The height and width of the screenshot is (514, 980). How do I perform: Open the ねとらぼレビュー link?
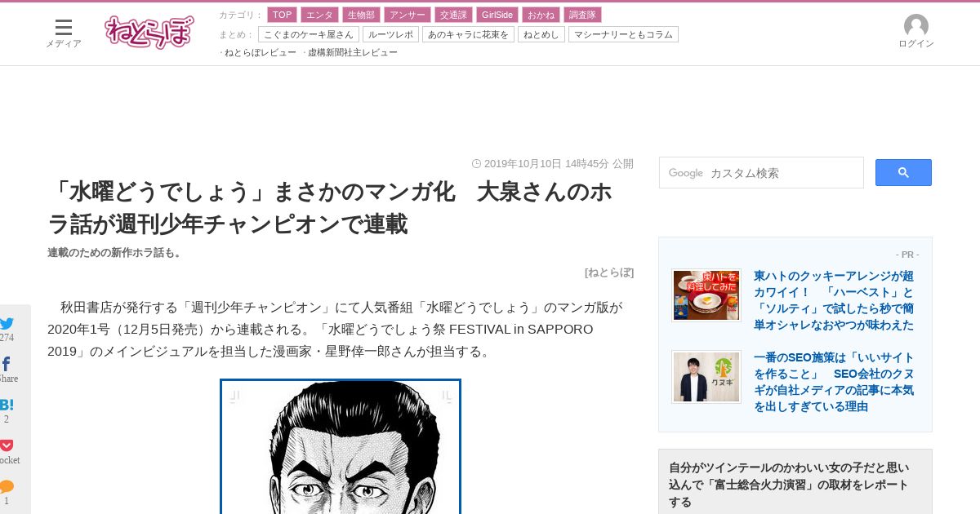coord(261,52)
